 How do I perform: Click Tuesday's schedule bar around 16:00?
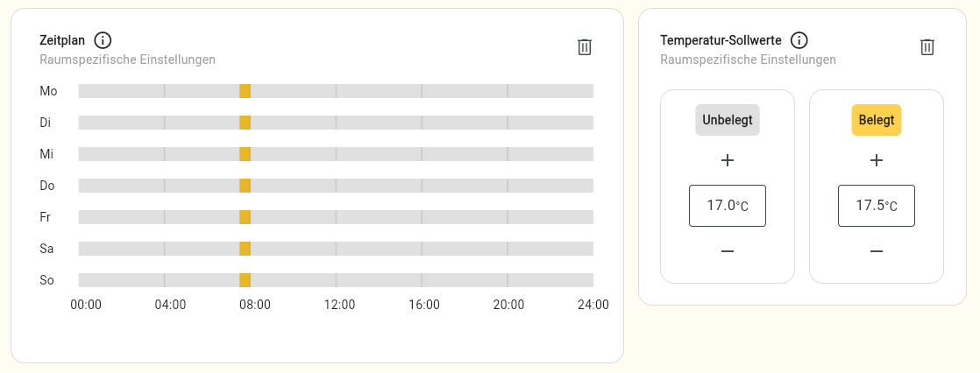(x=423, y=123)
